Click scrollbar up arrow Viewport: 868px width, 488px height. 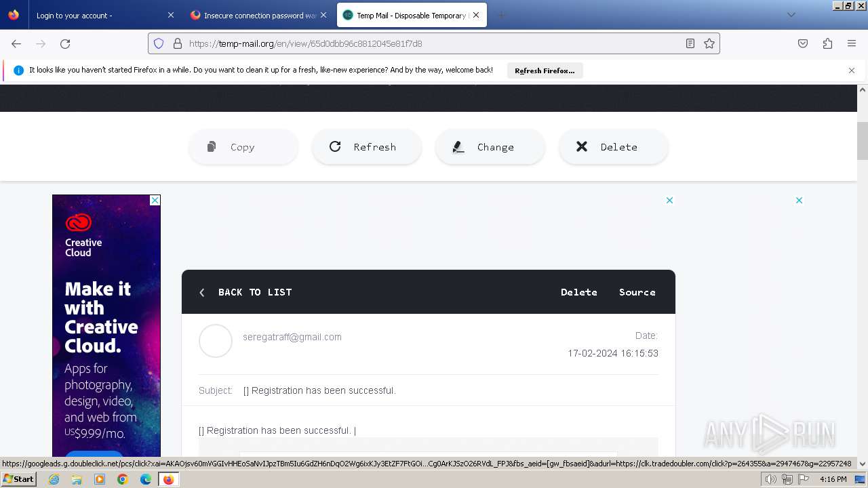click(x=863, y=89)
